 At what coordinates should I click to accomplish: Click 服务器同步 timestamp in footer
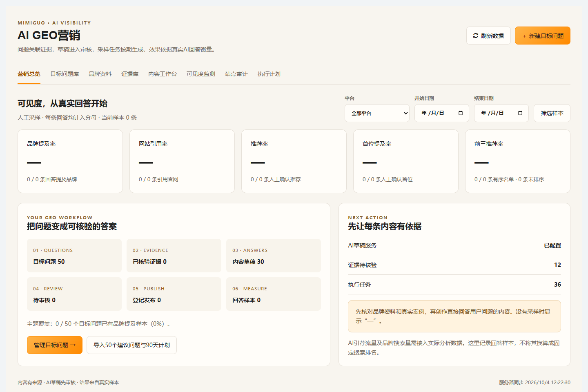pos(535,383)
